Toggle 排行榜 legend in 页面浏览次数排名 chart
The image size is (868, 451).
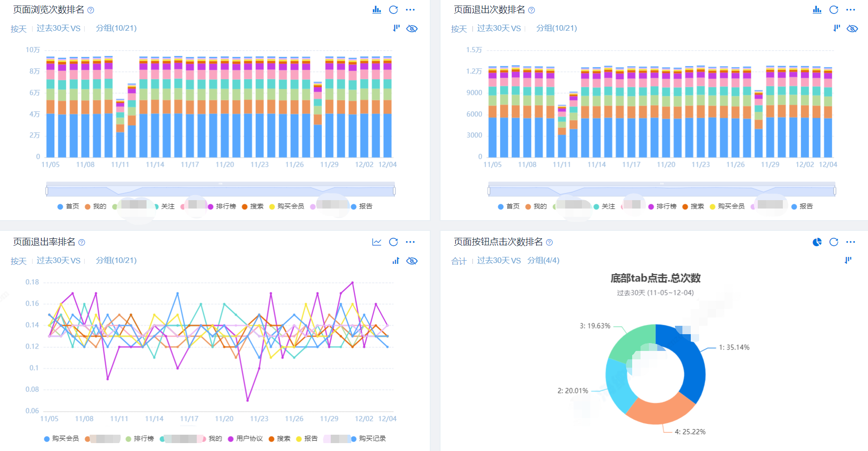coord(222,207)
